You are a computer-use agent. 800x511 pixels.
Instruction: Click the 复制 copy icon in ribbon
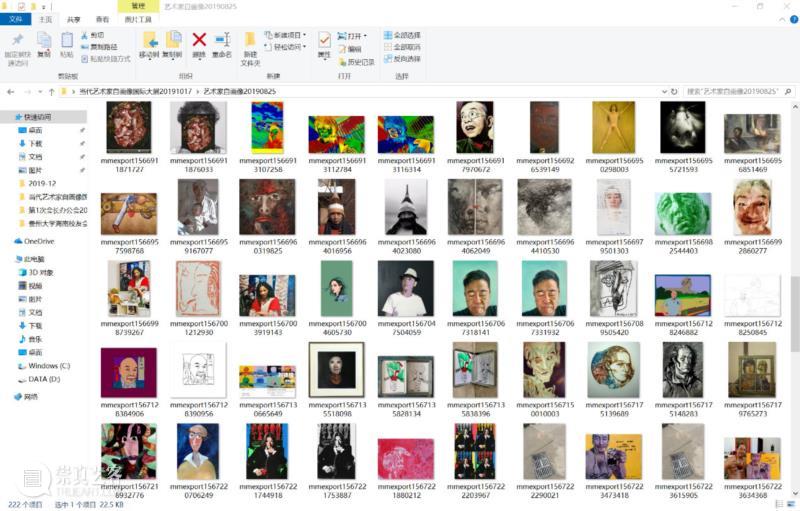pos(44,40)
